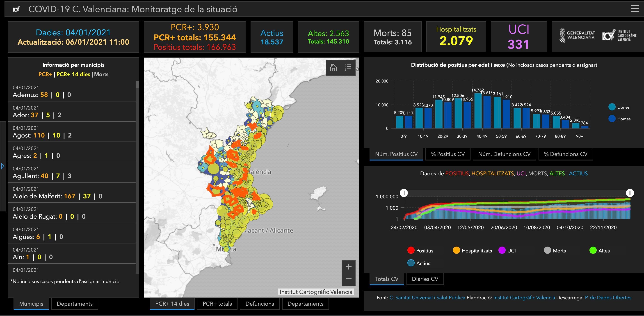This screenshot has height=316, width=644.
Task: Switch to the Municipis tab
Action: coord(31,304)
